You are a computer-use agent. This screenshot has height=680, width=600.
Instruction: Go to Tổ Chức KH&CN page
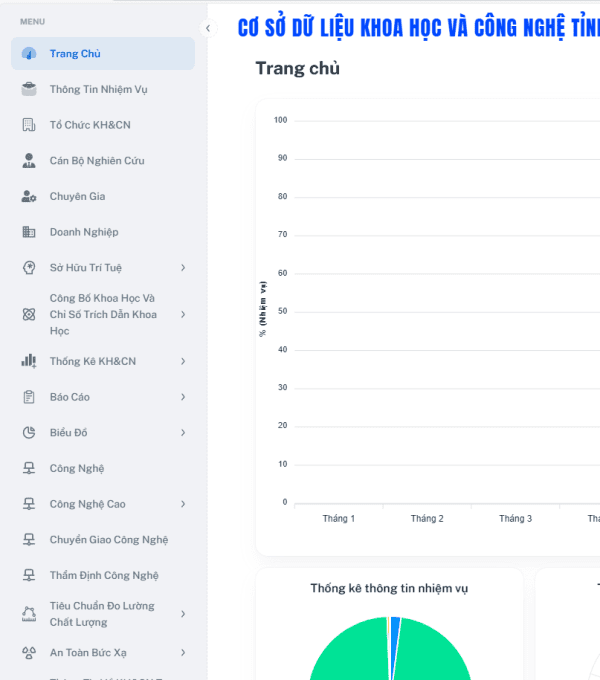103,125
